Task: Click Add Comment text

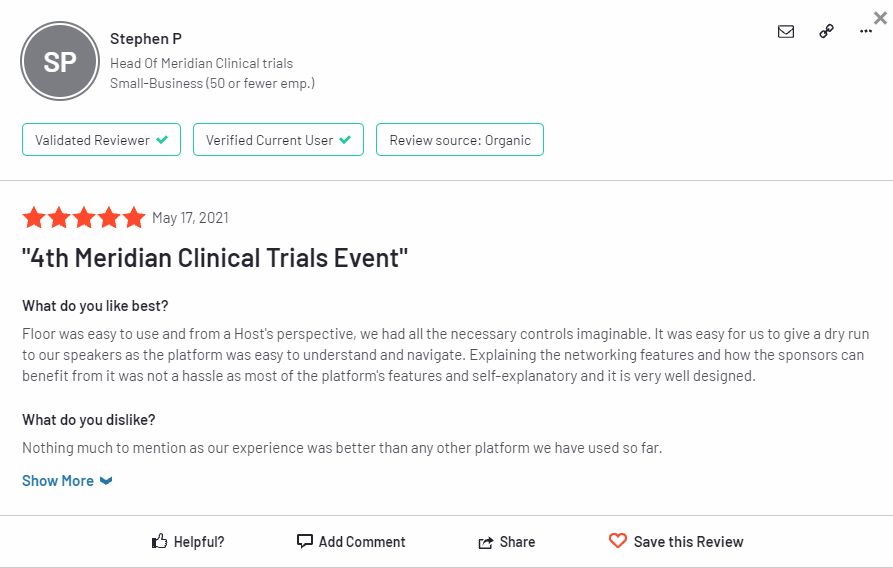Action: tap(362, 542)
